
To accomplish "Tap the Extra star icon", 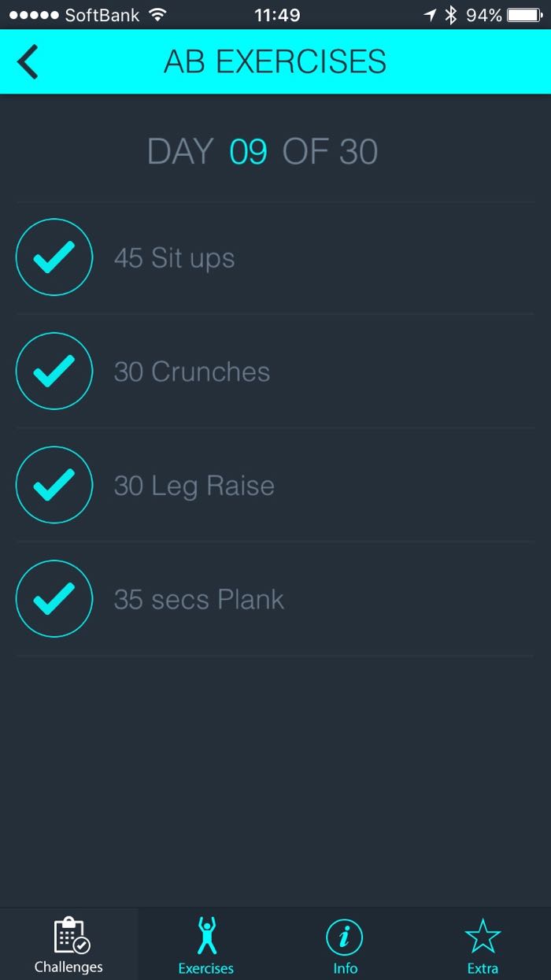I will (x=483, y=936).
